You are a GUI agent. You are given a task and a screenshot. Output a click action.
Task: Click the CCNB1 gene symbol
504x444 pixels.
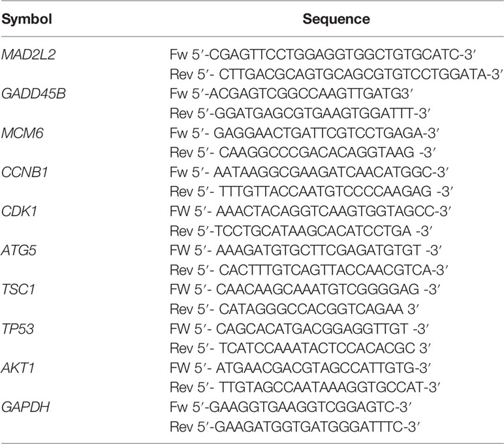tap(25, 172)
